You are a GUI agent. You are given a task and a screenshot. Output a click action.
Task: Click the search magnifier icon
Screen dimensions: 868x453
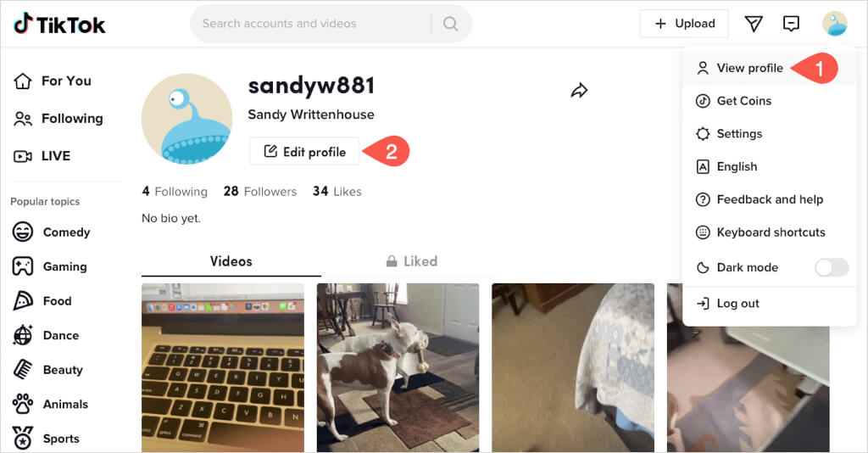pyautogui.click(x=451, y=24)
